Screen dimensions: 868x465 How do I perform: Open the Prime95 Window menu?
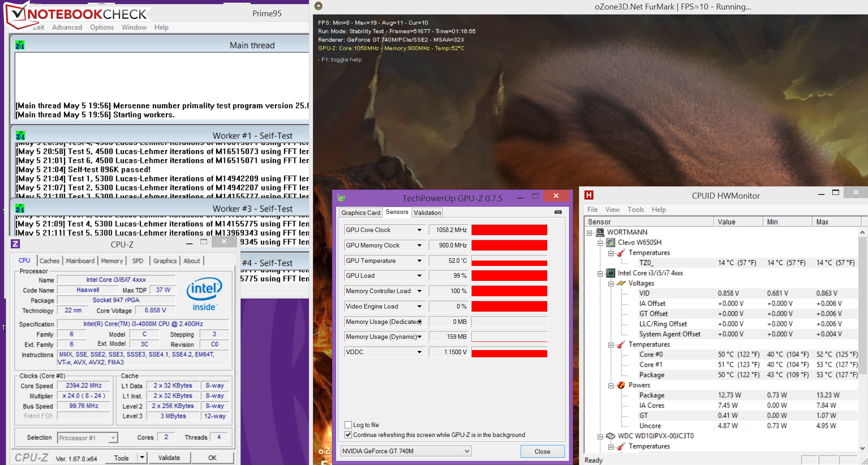point(134,27)
